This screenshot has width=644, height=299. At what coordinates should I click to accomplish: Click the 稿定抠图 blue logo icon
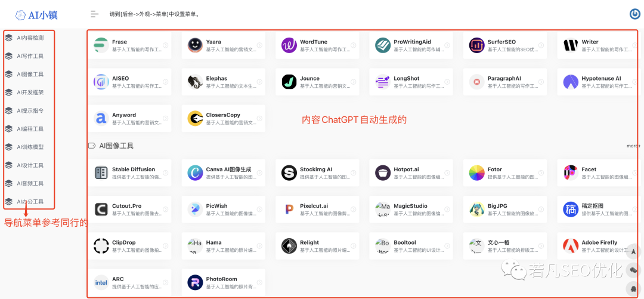tap(571, 209)
